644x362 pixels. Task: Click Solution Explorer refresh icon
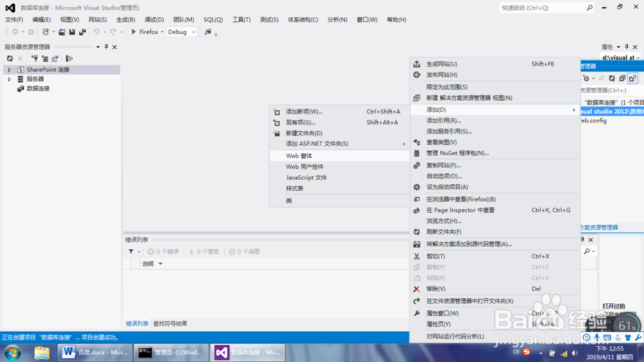[612, 78]
